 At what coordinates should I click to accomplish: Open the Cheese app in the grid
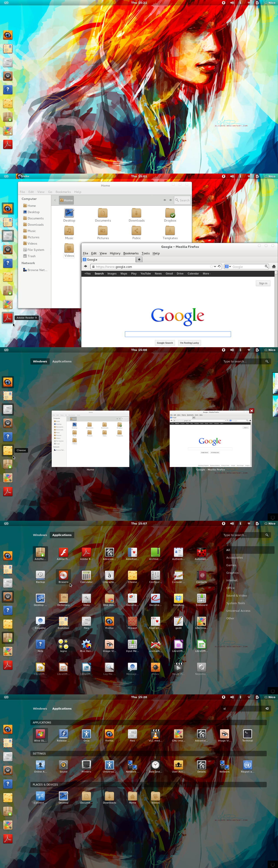point(132,577)
